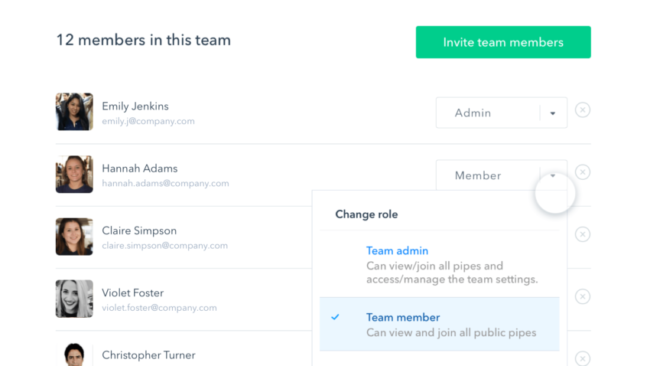This screenshot has height=366, width=650.
Task: Collapse Hannah Adams' Member role dropdown
Action: [502, 175]
